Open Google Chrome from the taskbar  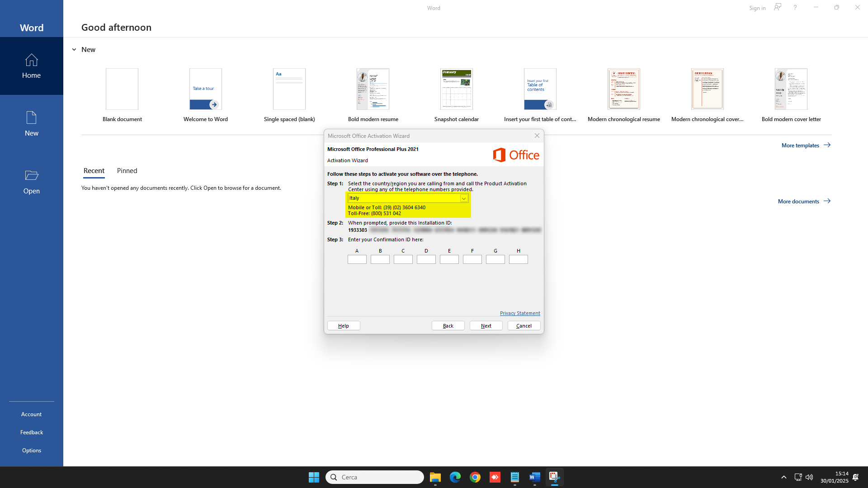coord(475,477)
